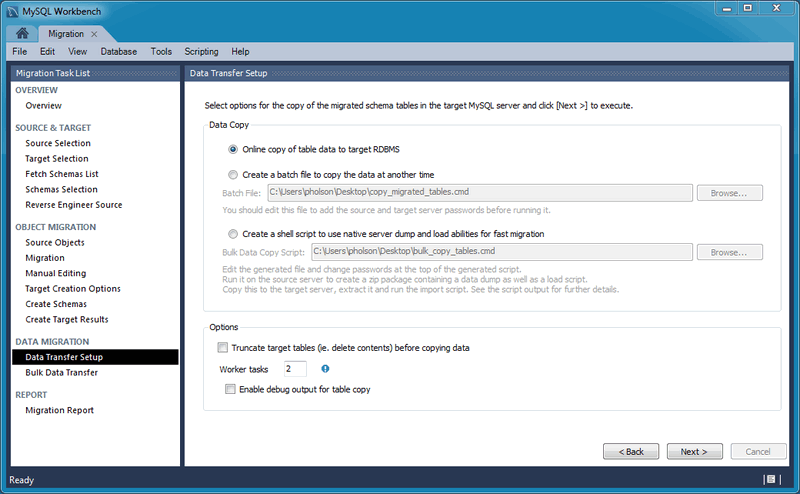The height and width of the screenshot is (494, 800).
Task: Click the Worker tasks info icon
Action: (x=325, y=368)
